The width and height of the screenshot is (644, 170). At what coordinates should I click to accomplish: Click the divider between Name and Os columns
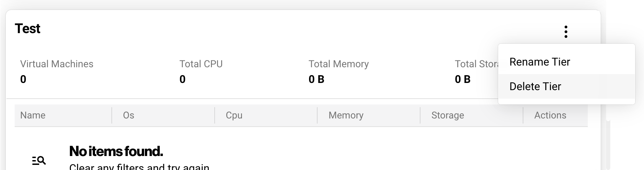(x=112, y=115)
